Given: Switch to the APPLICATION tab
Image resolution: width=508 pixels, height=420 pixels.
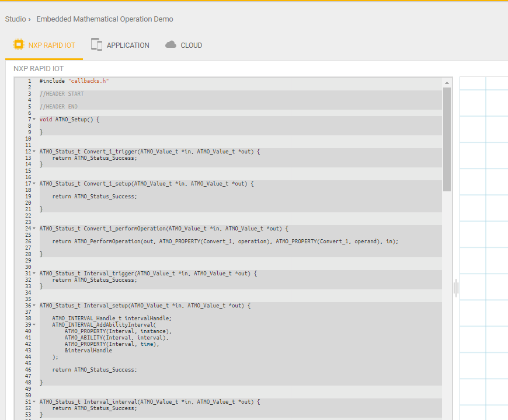Looking at the screenshot, I should (x=128, y=45).
